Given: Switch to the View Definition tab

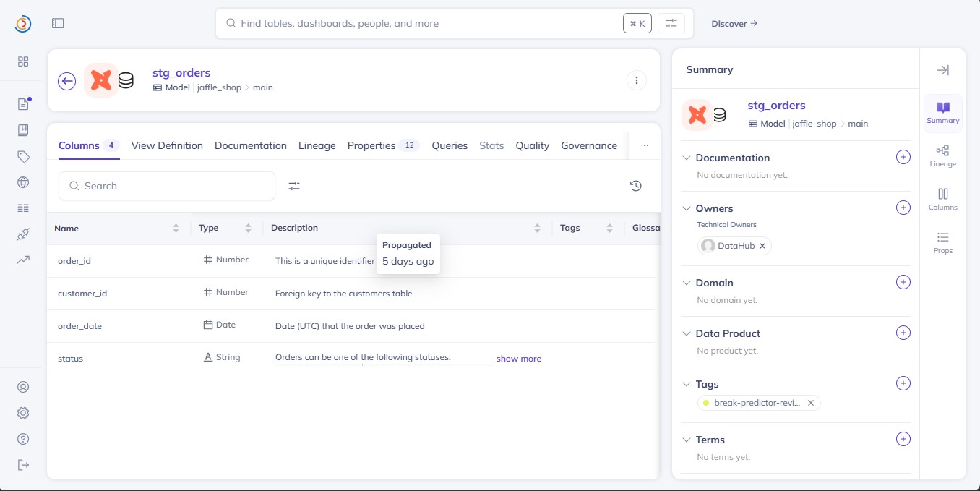Looking at the screenshot, I should pyautogui.click(x=167, y=145).
